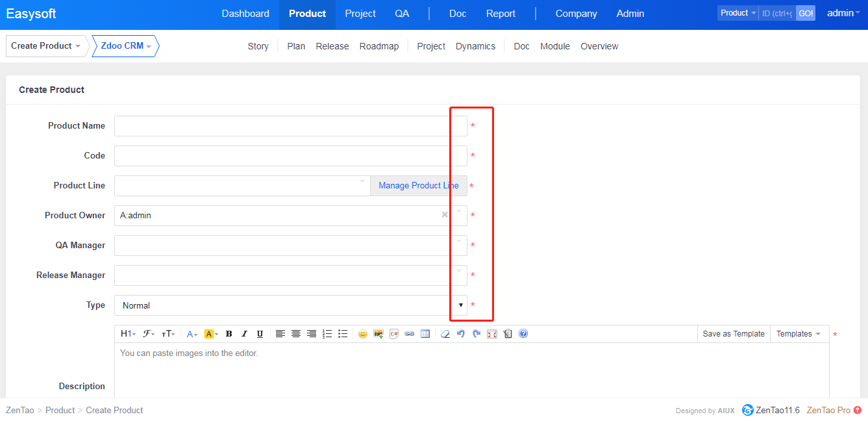This screenshot has height=421, width=868.
Task: Open the Zdoo CRM product switcher
Action: [125, 46]
